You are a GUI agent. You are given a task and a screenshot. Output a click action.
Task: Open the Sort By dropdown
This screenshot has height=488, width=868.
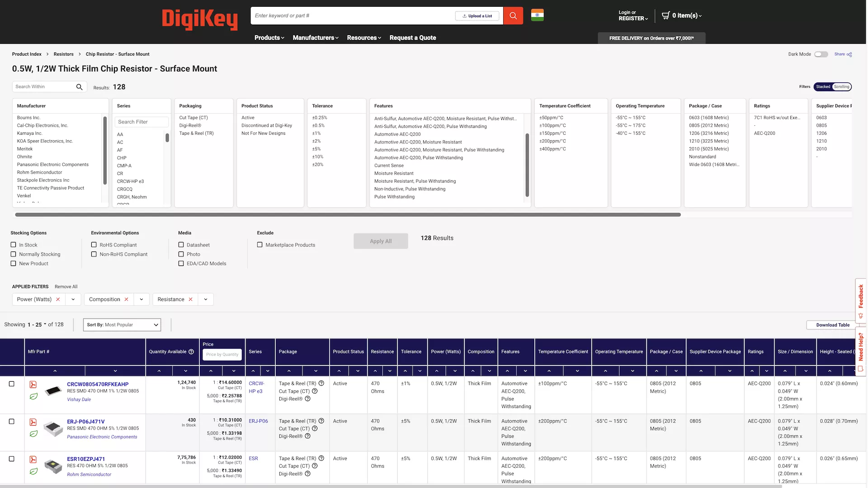click(x=122, y=325)
